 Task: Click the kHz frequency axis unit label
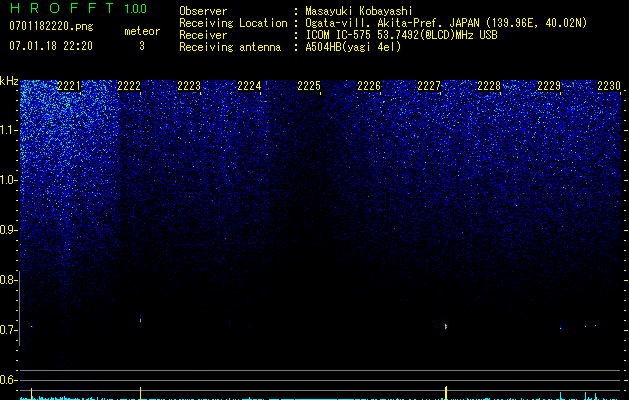(9, 81)
